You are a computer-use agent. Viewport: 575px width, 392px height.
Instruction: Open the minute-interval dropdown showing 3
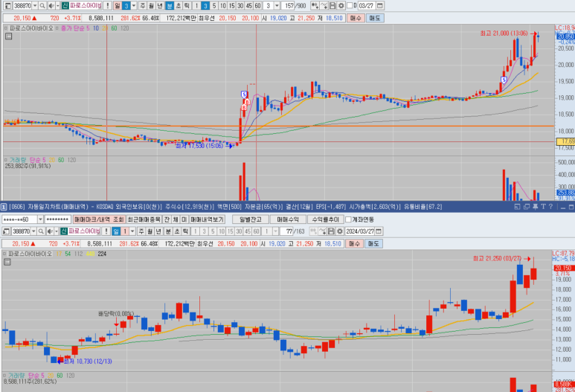(277, 6)
